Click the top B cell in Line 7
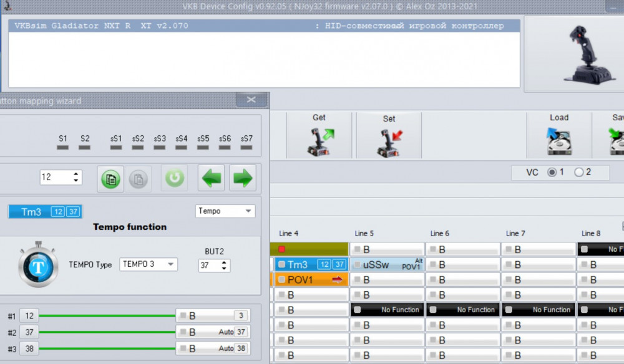 click(539, 249)
